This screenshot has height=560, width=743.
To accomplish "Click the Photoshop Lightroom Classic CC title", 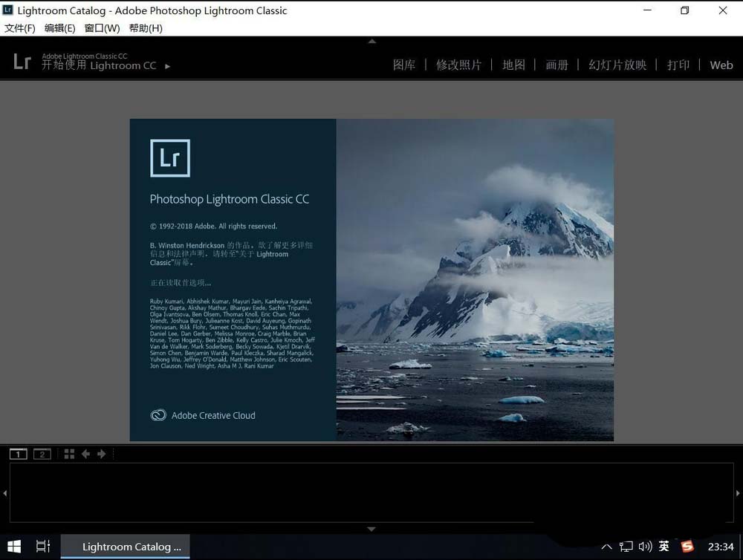I will (x=230, y=199).
